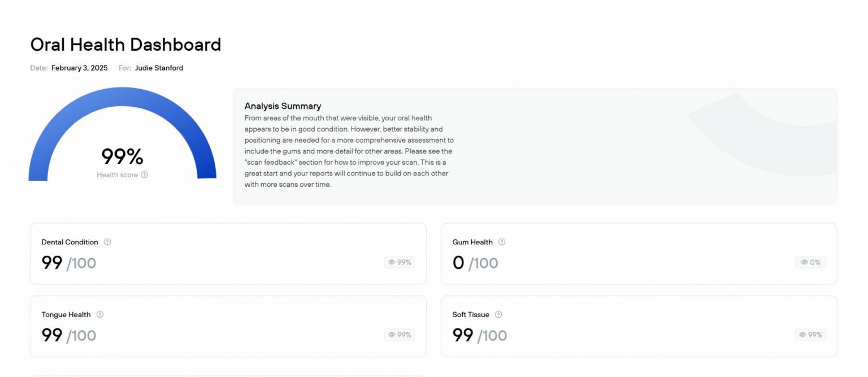Click Tongue Health help question icon
868x377 pixels.
tap(100, 315)
